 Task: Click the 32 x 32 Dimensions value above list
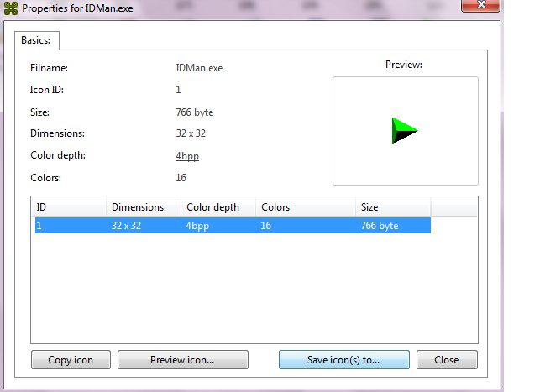tap(191, 133)
